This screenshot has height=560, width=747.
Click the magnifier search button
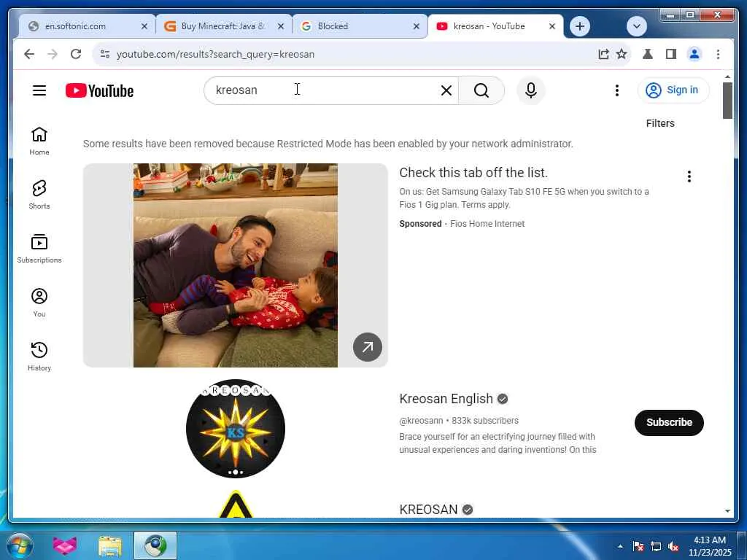point(481,90)
